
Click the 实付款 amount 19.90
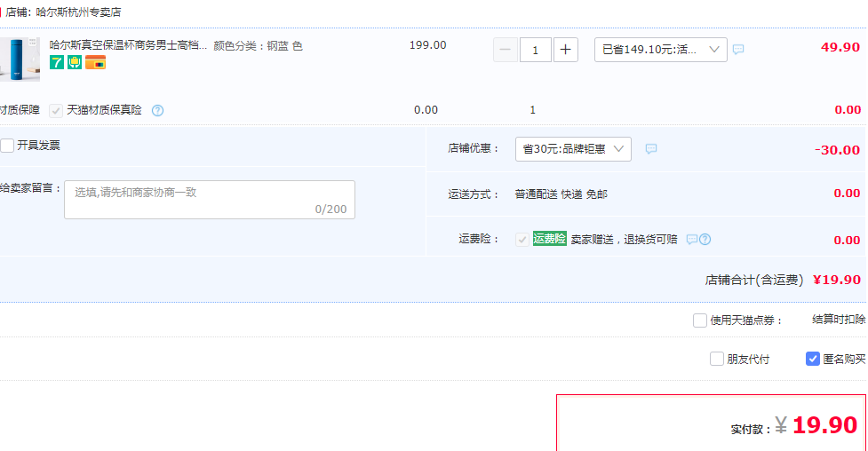824,425
